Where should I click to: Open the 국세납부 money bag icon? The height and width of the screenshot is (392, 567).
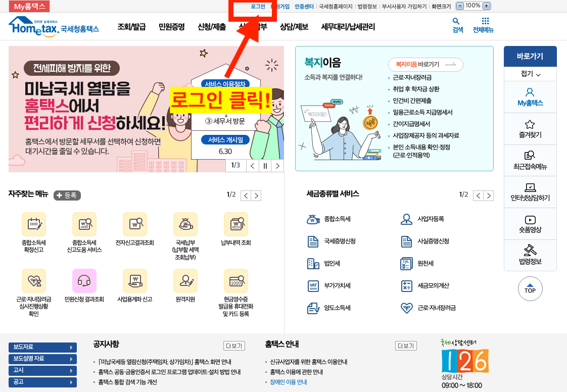pos(185,224)
